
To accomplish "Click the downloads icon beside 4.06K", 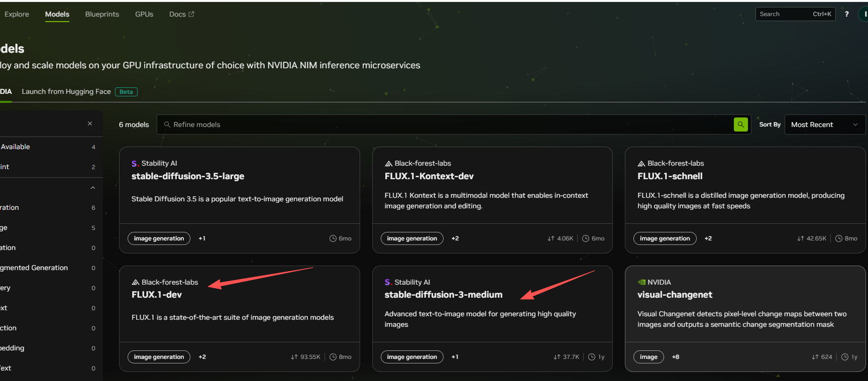I will tap(551, 238).
